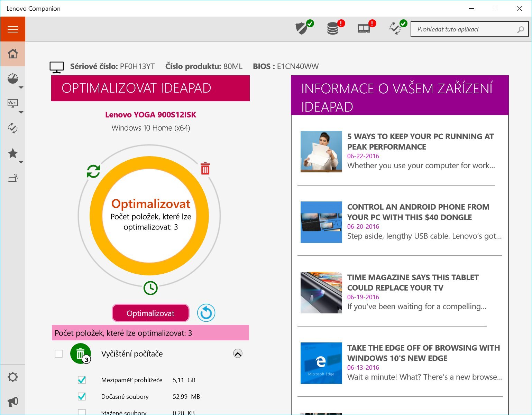Click the green refresh arrows icon
The width and height of the screenshot is (532, 415).
[x=93, y=171]
